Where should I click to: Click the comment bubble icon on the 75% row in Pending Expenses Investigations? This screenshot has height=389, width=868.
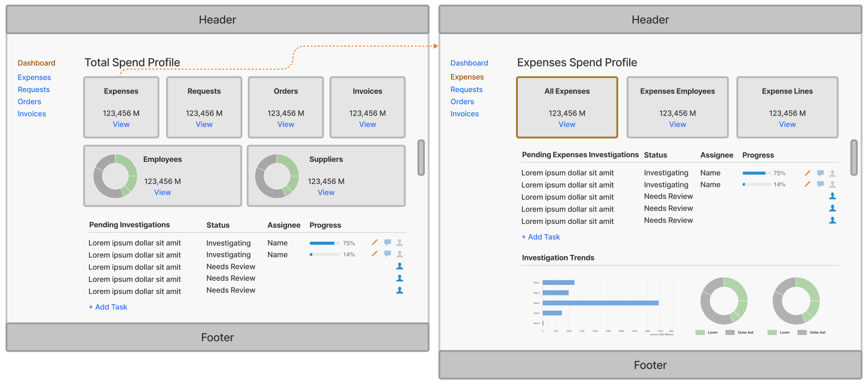(820, 173)
